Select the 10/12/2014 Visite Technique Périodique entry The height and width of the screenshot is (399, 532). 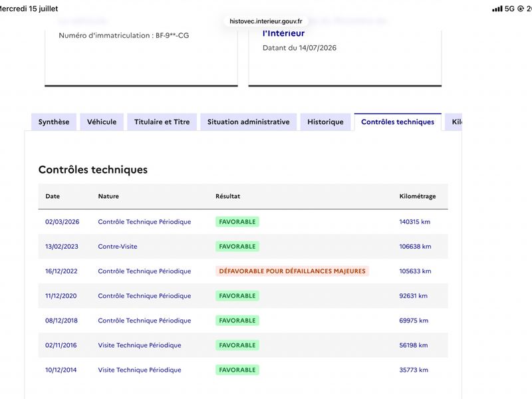point(243,370)
